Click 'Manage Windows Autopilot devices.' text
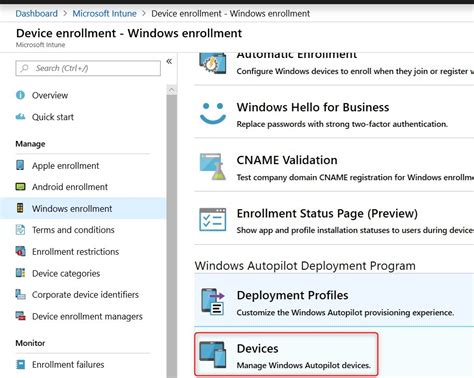 (x=304, y=366)
